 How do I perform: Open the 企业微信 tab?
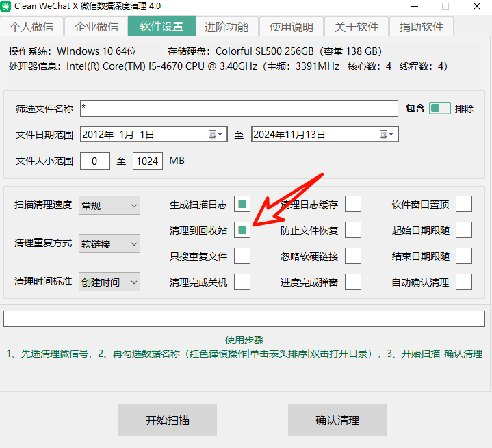[x=96, y=27]
